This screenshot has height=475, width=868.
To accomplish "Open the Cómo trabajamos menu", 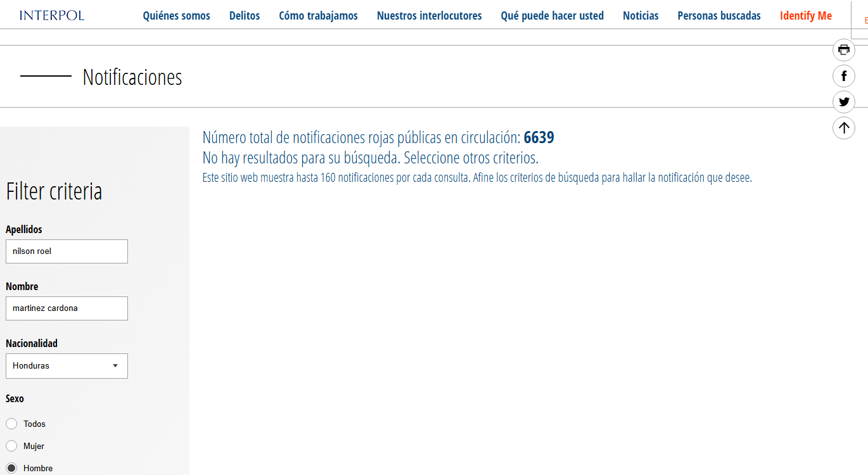I will point(318,16).
